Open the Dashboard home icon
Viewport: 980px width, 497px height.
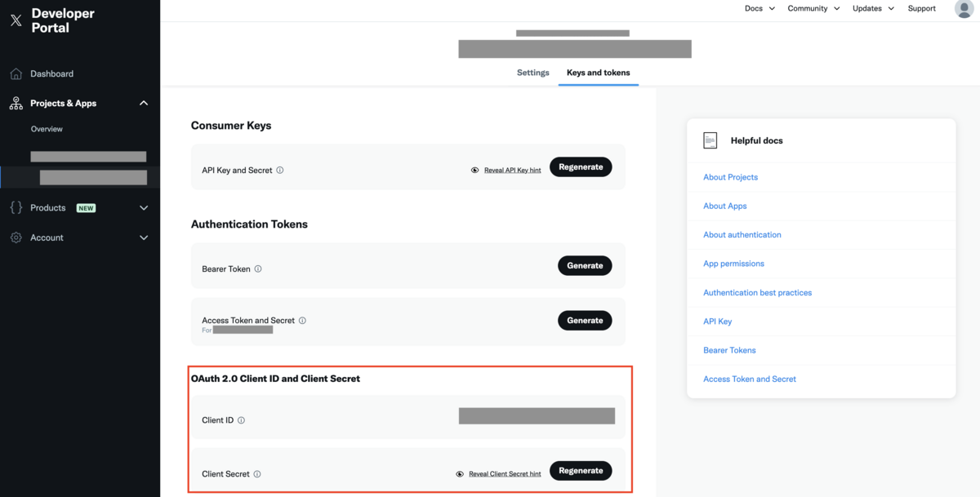(x=16, y=73)
